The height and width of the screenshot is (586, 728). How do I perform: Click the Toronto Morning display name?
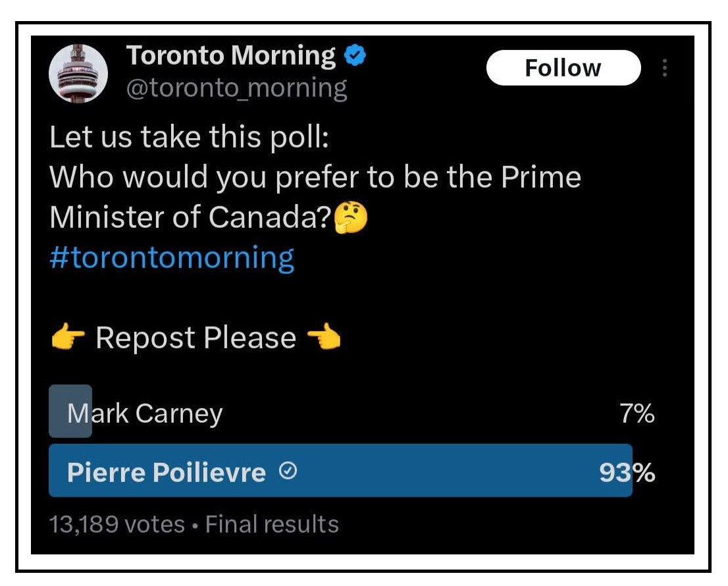click(231, 57)
